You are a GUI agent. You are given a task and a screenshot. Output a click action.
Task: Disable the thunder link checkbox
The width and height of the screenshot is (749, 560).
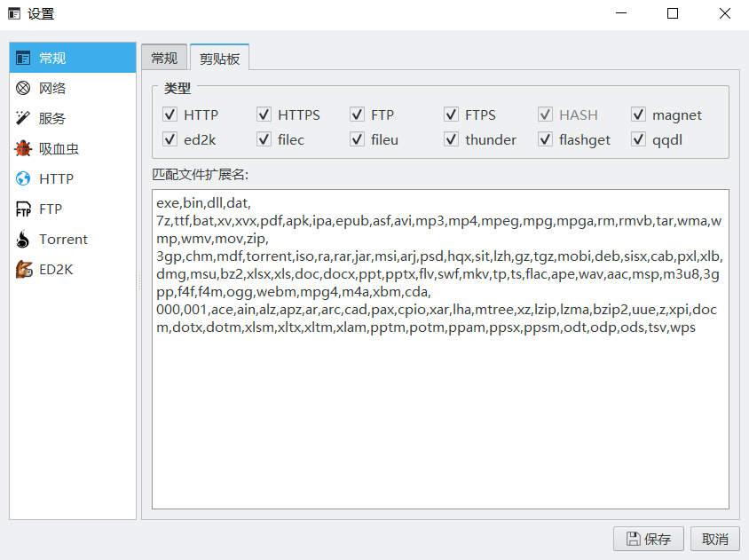[451, 139]
